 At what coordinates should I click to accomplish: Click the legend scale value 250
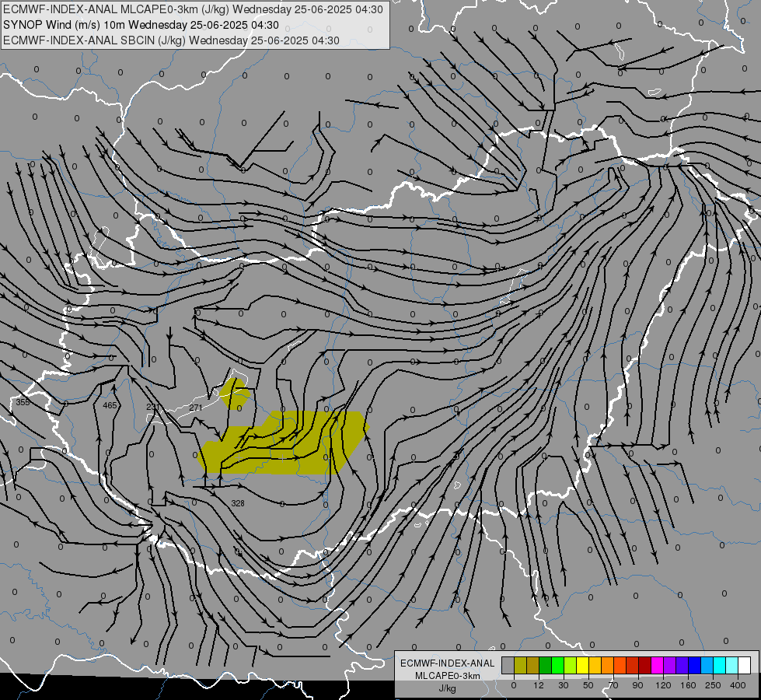point(713,685)
